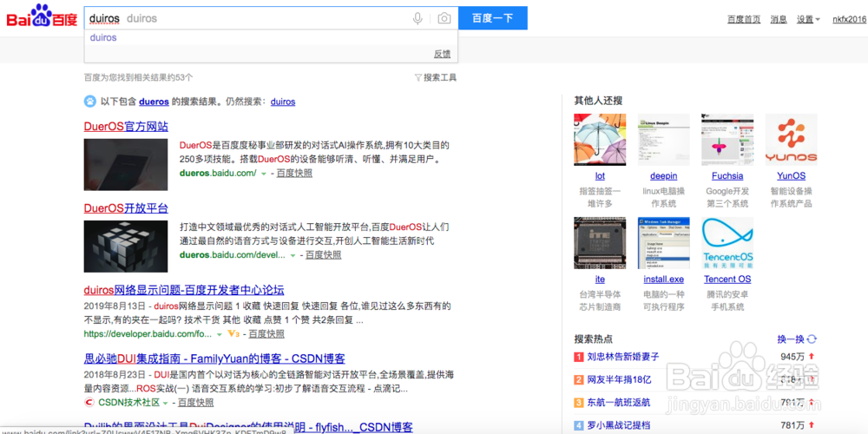Click the ite chip thumbnail
The height and width of the screenshot is (434, 868).
point(600,243)
